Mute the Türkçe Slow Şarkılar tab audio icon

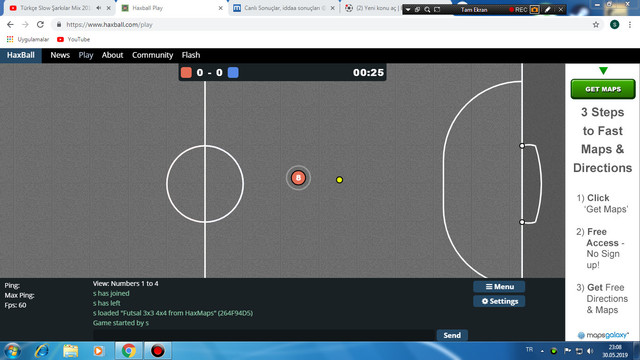click(99, 8)
